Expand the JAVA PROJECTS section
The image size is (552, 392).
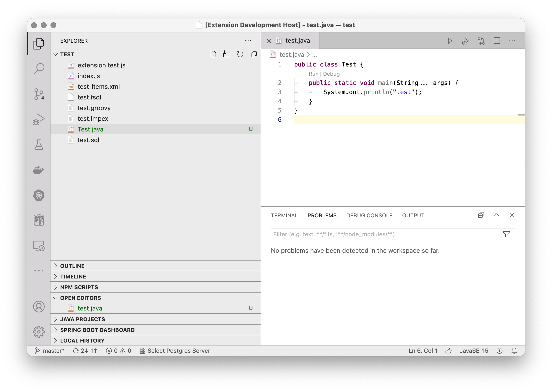click(x=83, y=319)
